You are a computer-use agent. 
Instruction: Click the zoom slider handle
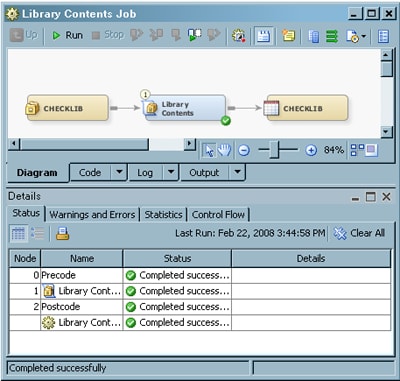pyautogui.click(x=274, y=150)
